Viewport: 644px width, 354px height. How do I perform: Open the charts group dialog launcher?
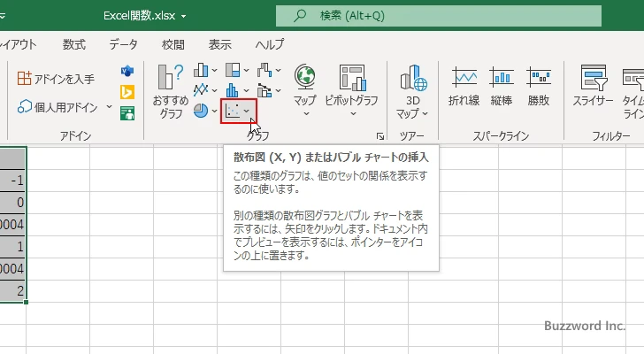click(x=380, y=136)
